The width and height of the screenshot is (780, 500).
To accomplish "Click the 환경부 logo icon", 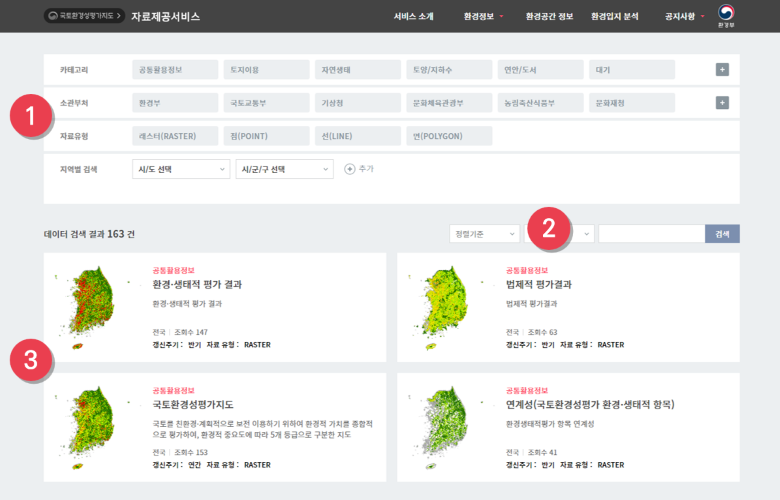I will (726, 15).
